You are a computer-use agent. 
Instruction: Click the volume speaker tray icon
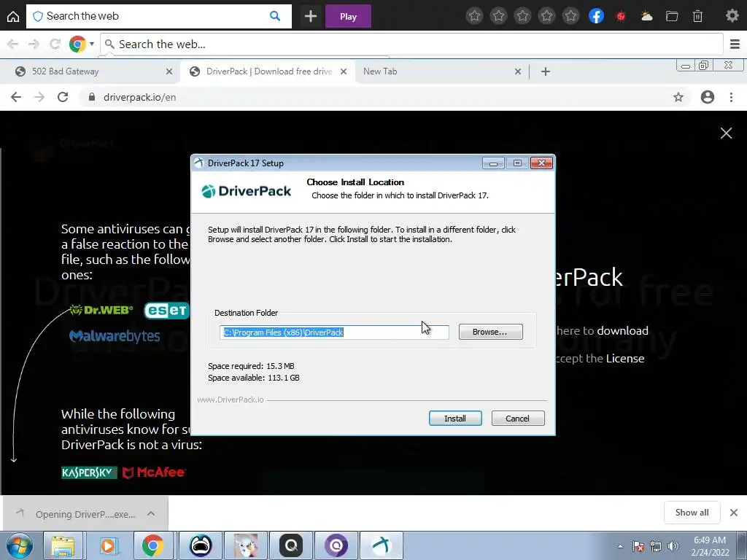673,546
